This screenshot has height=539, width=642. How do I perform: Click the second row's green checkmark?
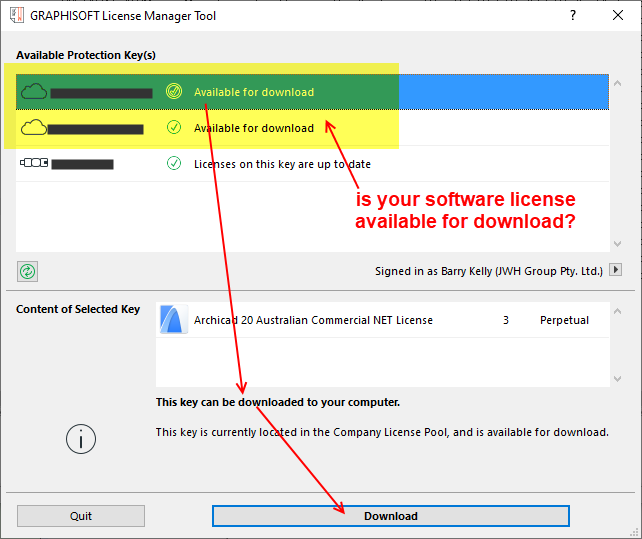click(174, 127)
